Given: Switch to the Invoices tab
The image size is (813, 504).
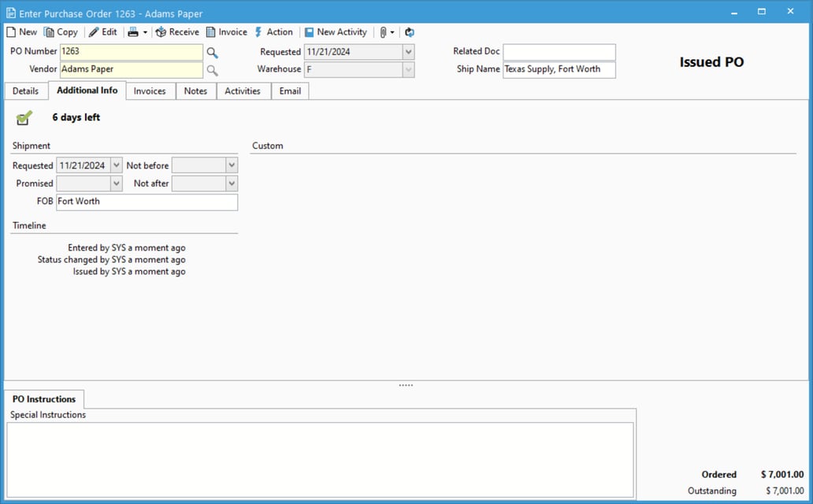Looking at the screenshot, I should pyautogui.click(x=150, y=91).
